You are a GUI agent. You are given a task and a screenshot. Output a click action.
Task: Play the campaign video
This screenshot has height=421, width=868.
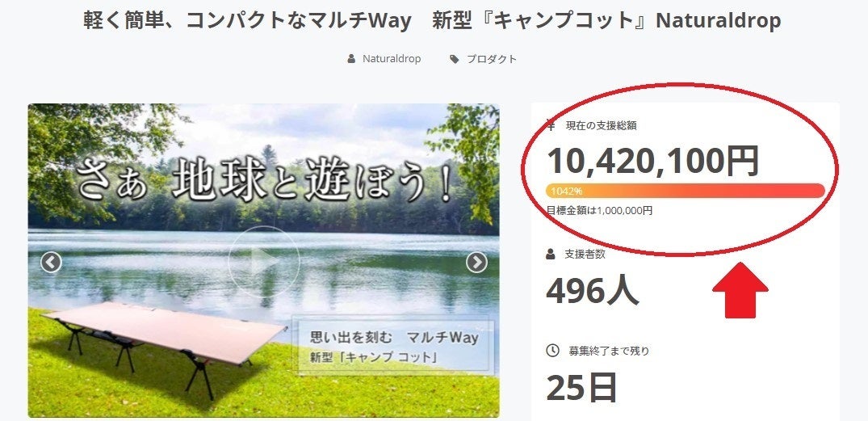[x=263, y=262]
